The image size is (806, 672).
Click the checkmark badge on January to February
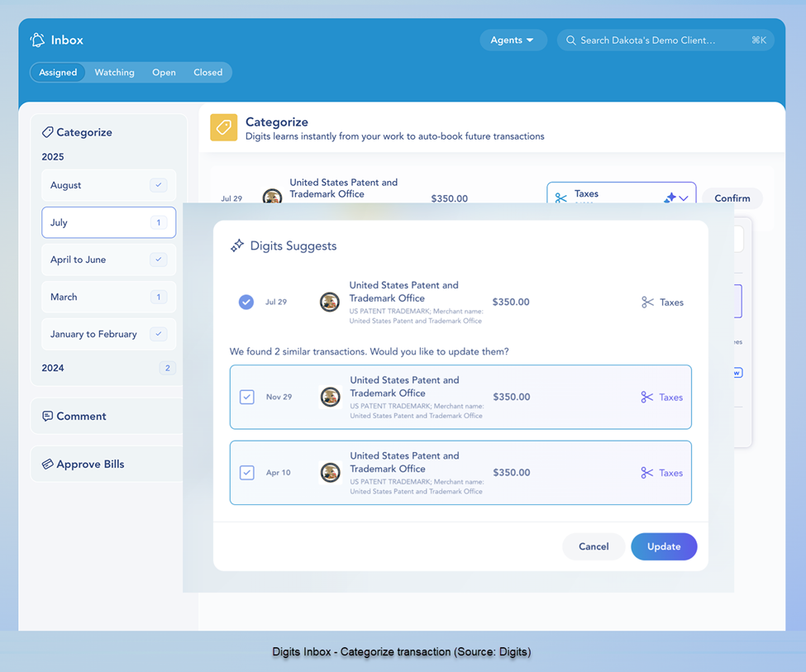[x=159, y=334]
